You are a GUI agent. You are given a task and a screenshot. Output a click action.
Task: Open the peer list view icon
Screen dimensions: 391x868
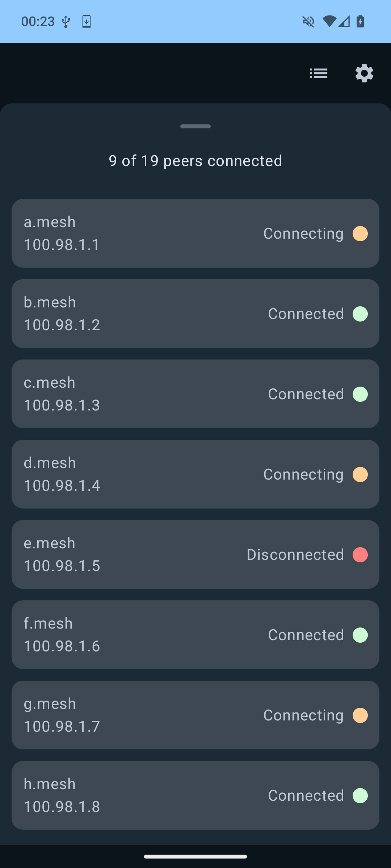point(319,73)
